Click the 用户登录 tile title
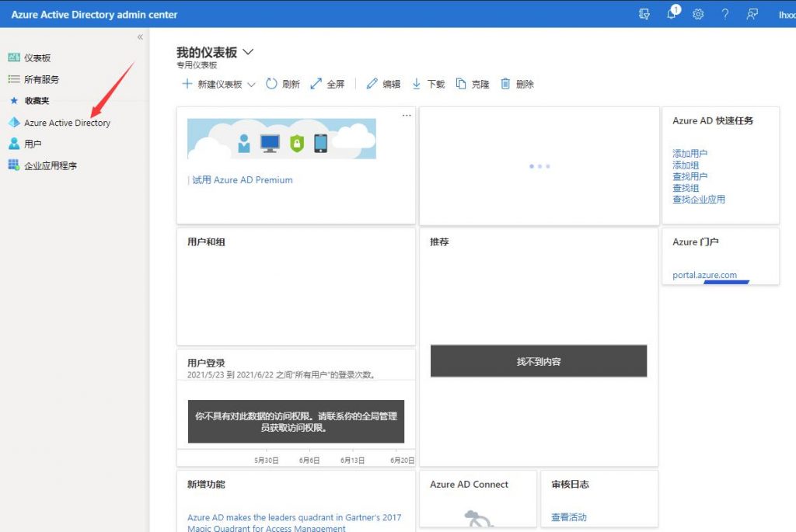This screenshot has width=796, height=532. [x=206, y=363]
